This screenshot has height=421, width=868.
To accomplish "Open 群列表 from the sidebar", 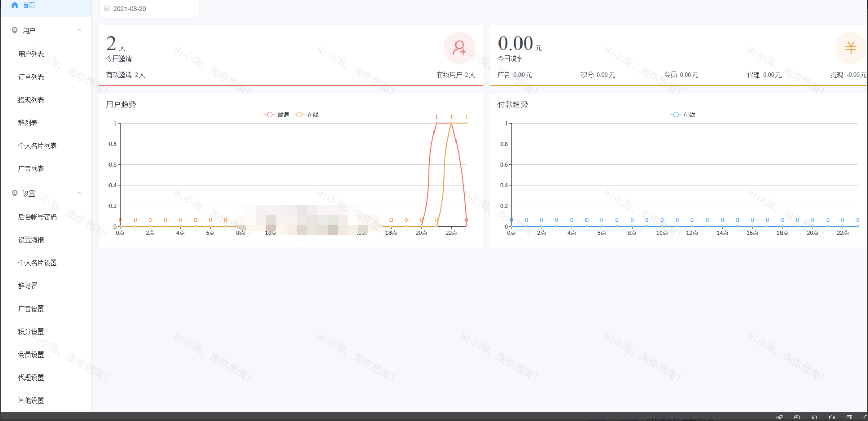I will (x=28, y=123).
